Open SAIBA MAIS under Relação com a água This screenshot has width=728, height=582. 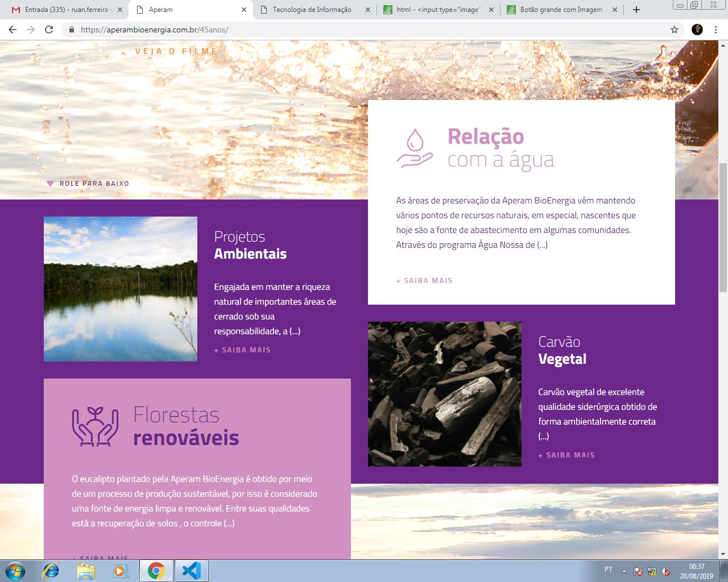[424, 281]
